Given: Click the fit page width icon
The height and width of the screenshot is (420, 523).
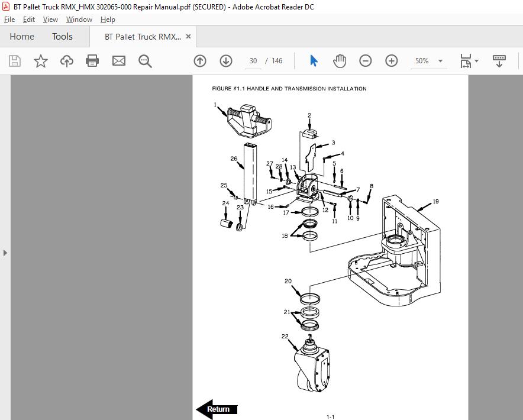Looking at the screenshot, I should 466,61.
